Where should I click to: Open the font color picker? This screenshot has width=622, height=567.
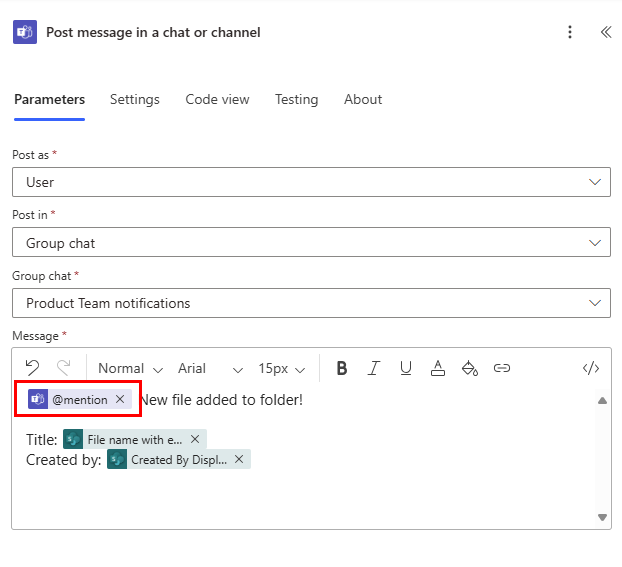[x=437, y=368]
